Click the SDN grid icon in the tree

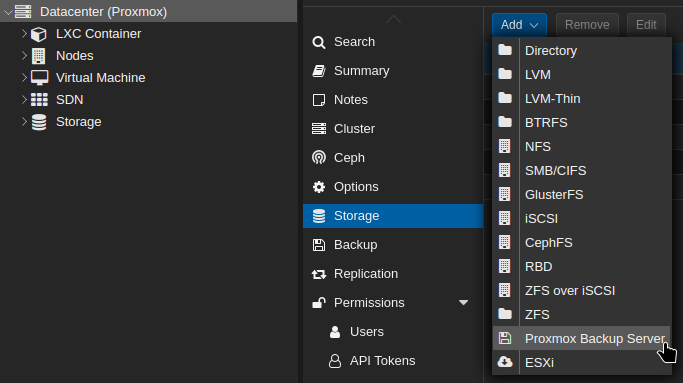click(x=39, y=100)
